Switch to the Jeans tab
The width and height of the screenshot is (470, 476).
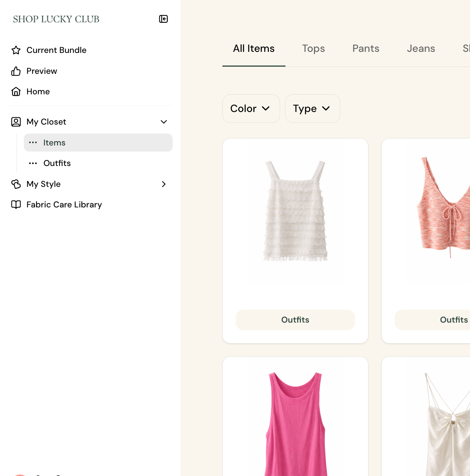pyautogui.click(x=421, y=49)
